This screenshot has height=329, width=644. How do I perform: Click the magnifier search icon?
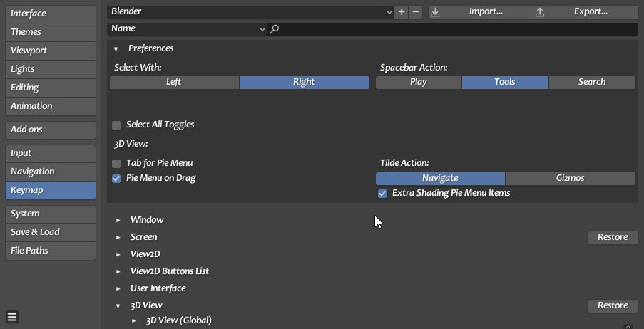click(275, 28)
